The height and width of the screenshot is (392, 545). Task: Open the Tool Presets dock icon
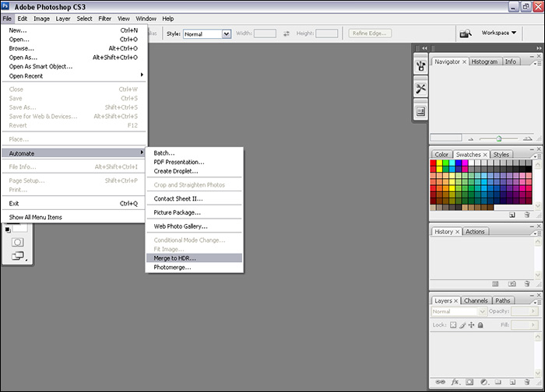pyautogui.click(x=420, y=89)
